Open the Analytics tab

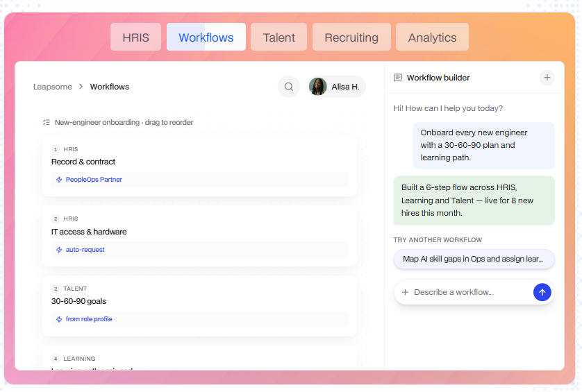[x=432, y=37]
